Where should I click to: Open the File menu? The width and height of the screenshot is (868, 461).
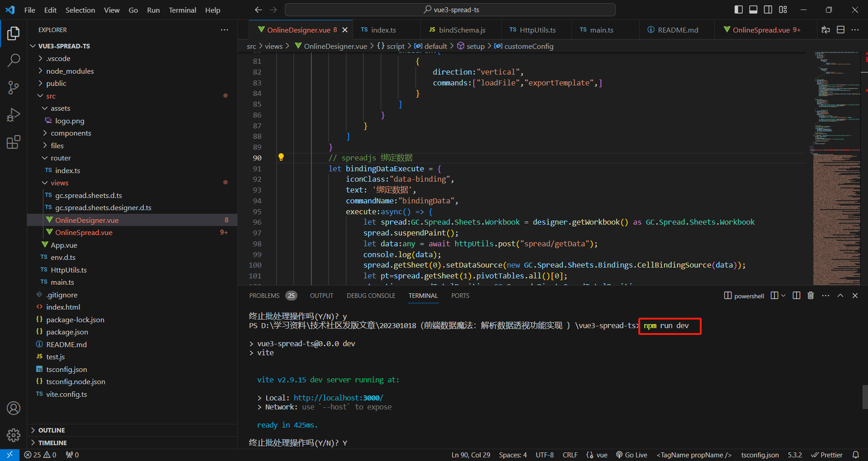30,10
